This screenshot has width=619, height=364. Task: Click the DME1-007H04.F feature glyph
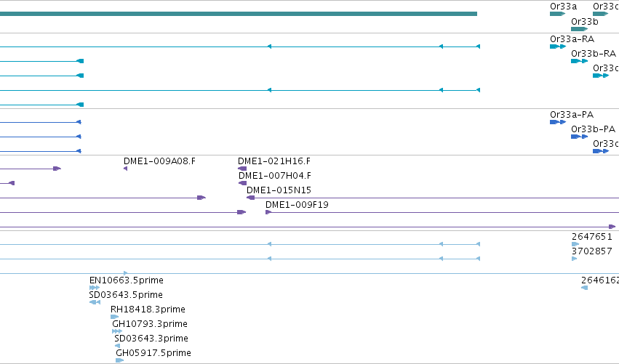[x=242, y=183]
